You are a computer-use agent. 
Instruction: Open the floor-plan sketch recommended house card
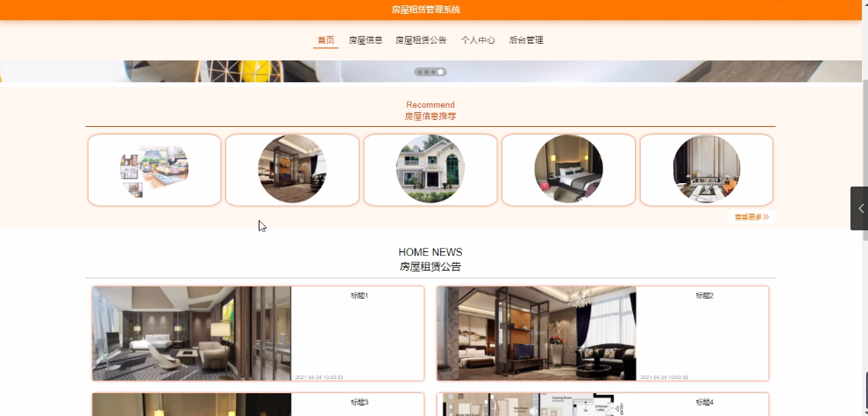(x=154, y=170)
